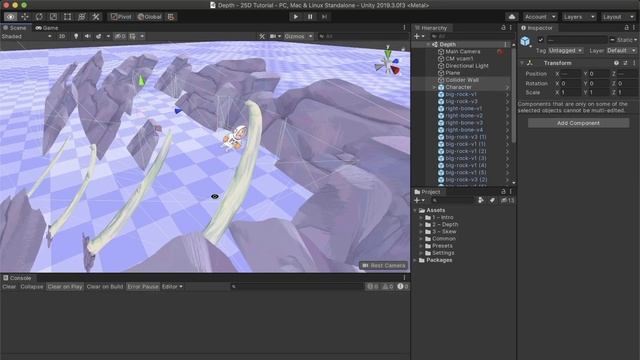Toggle scene lighting bulb icon

point(76,36)
